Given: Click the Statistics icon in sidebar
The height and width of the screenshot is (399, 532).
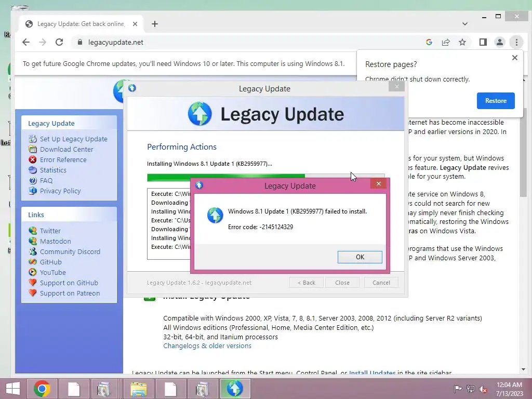Looking at the screenshot, I should pyautogui.click(x=33, y=170).
